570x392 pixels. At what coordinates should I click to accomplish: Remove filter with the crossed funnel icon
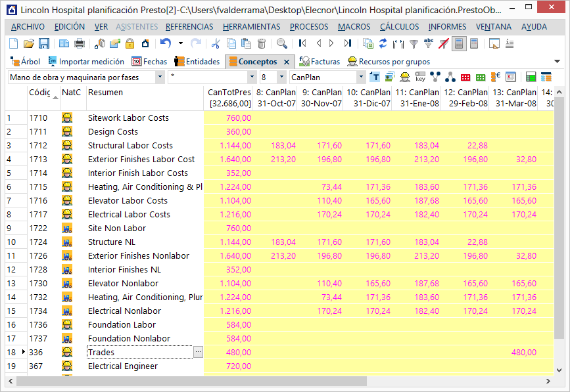[444, 43]
